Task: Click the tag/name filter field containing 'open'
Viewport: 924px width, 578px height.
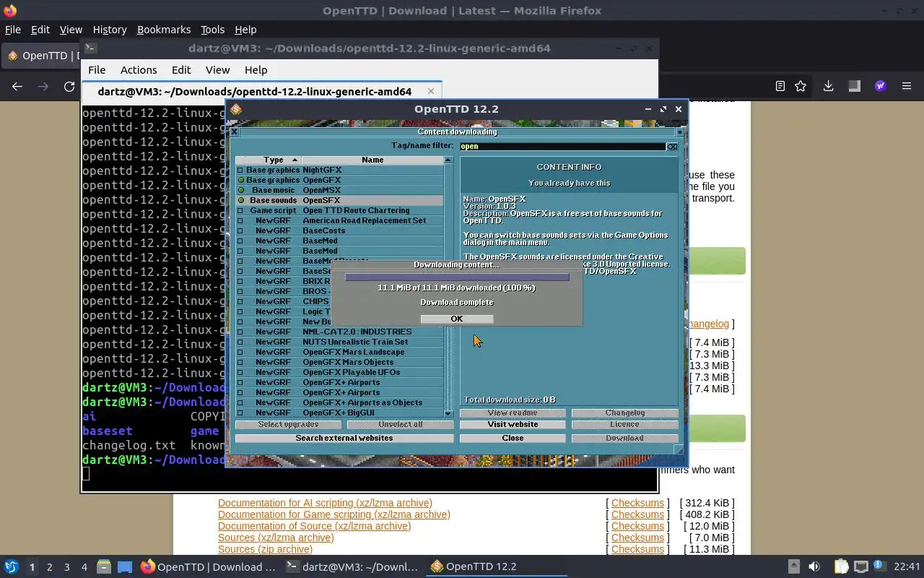Action: [x=562, y=146]
